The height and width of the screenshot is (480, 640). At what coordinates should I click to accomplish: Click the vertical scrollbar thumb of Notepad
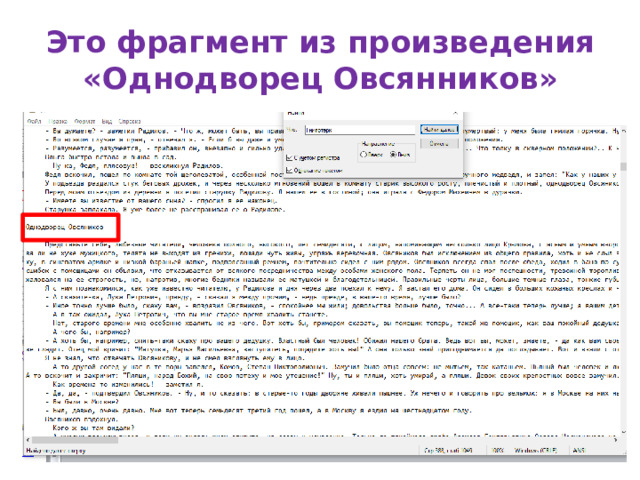[x=623, y=166]
